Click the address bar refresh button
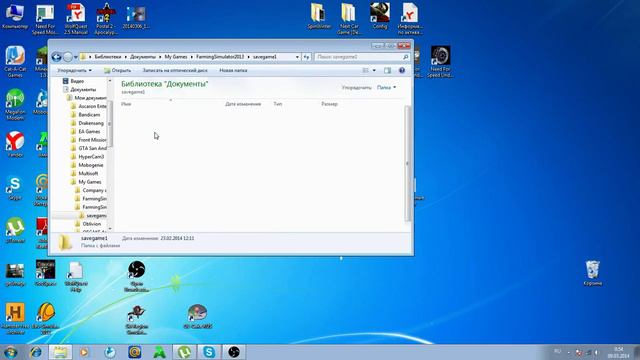The image size is (640, 360). click(x=307, y=57)
